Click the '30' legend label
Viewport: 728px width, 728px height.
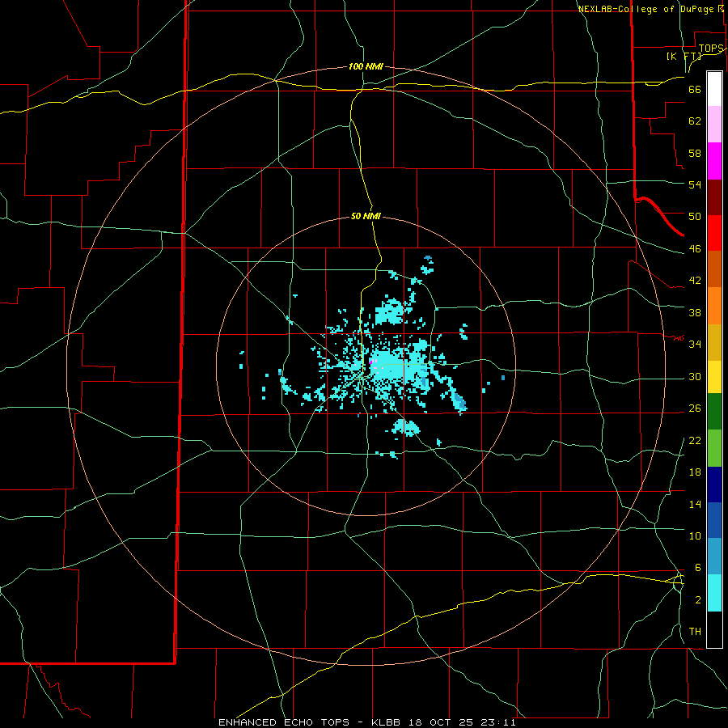pyautogui.click(x=695, y=376)
